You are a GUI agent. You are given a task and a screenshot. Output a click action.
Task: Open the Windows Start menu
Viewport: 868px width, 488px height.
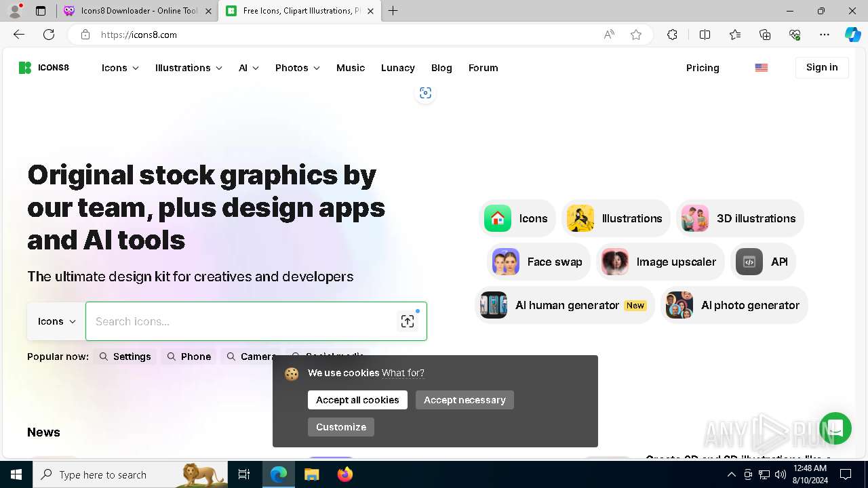(x=16, y=474)
